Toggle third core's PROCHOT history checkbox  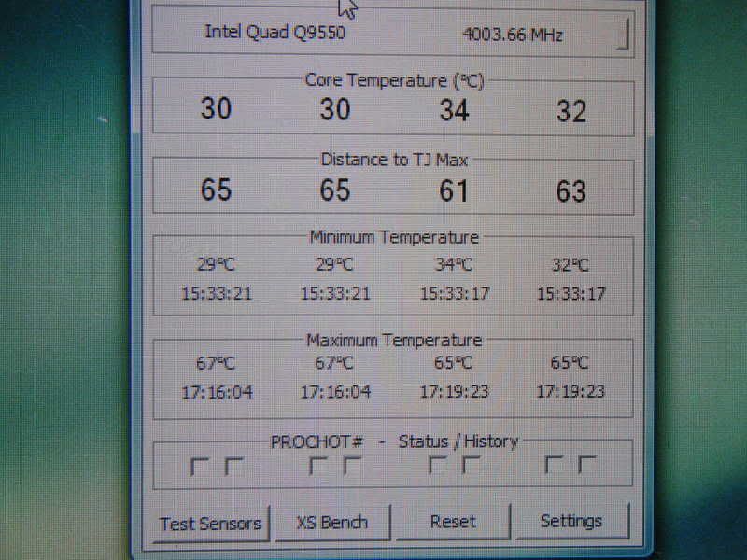471,464
